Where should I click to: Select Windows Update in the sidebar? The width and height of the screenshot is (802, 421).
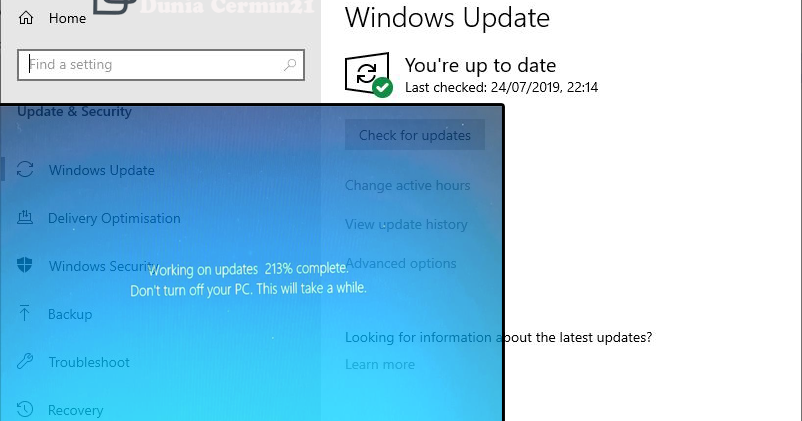coord(101,170)
